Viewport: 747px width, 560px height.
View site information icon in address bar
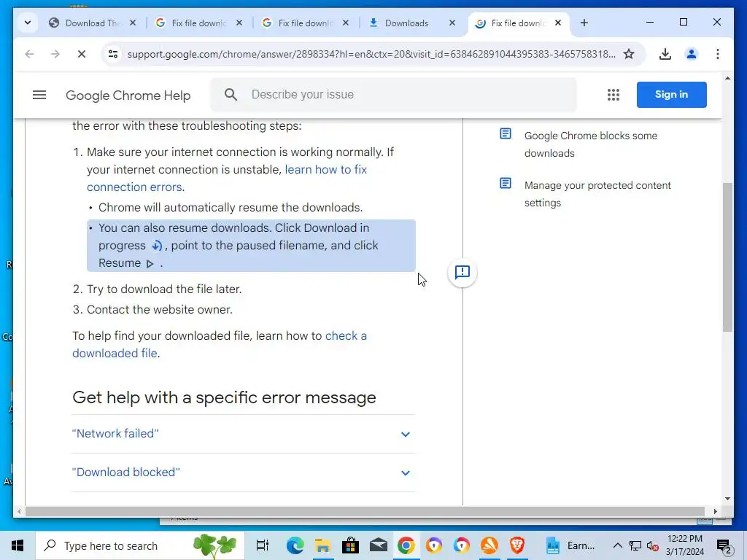click(113, 54)
